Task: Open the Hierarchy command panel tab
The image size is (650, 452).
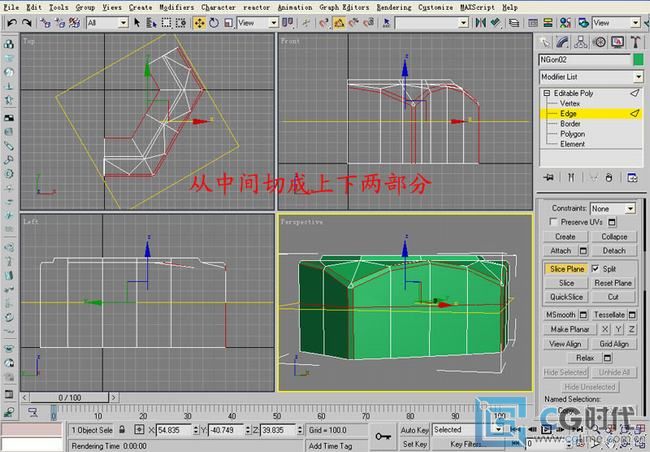Action: tap(581, 42)
